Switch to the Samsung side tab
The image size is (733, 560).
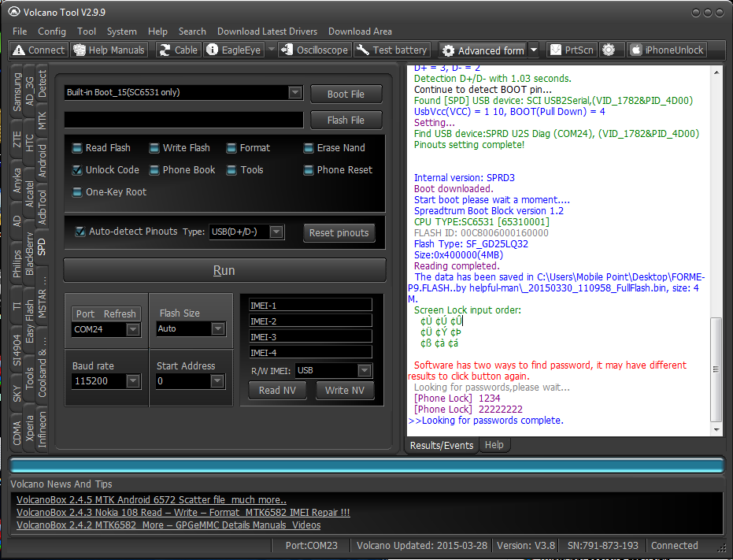tap(17, 92)
